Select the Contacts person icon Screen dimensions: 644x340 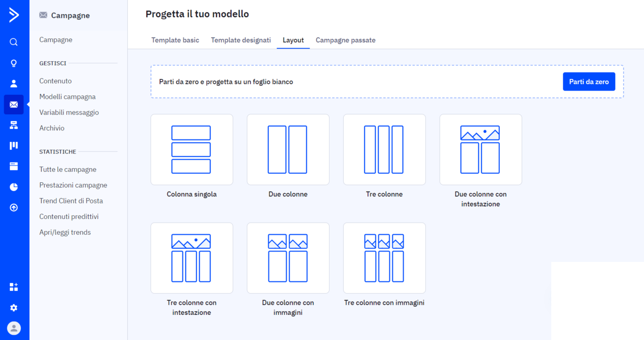pyautogui.click(x=14, y=83)
